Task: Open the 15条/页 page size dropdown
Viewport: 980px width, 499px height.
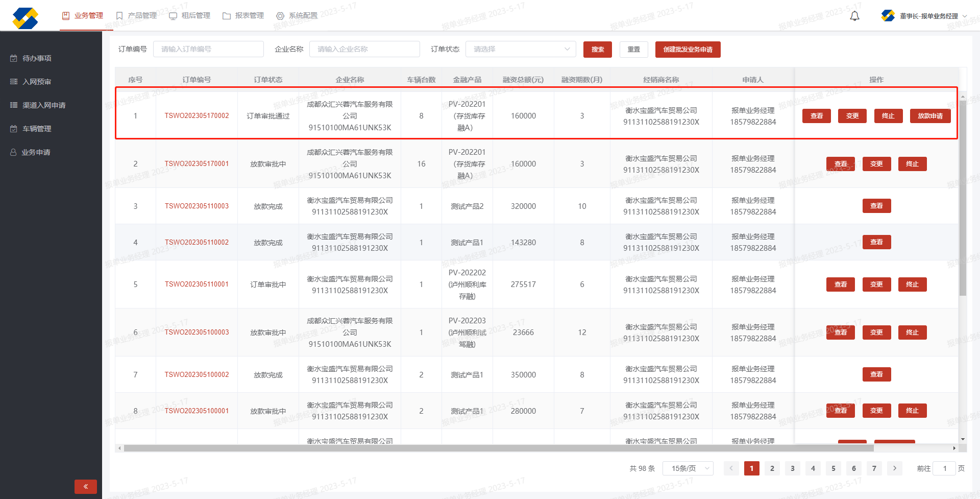Action: [x=688, y=468]
